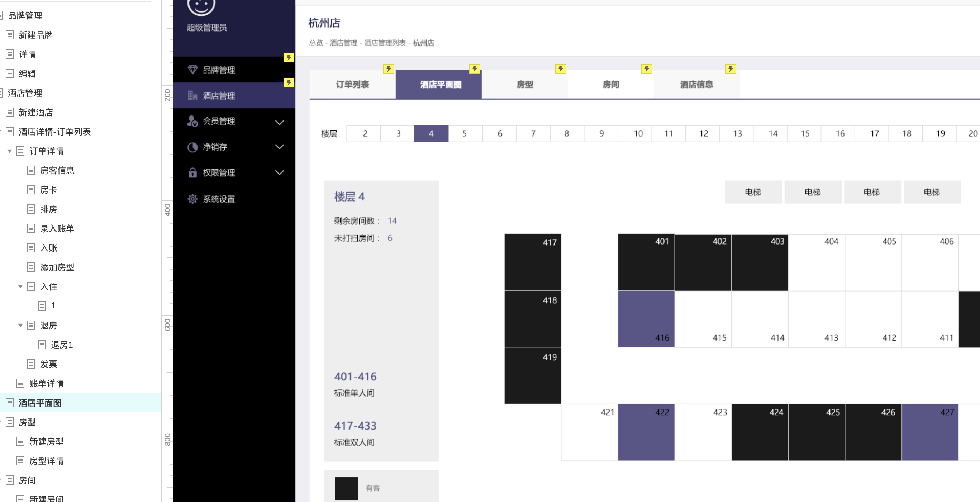Select 录入账单 in the page tree

pos(57,228)
